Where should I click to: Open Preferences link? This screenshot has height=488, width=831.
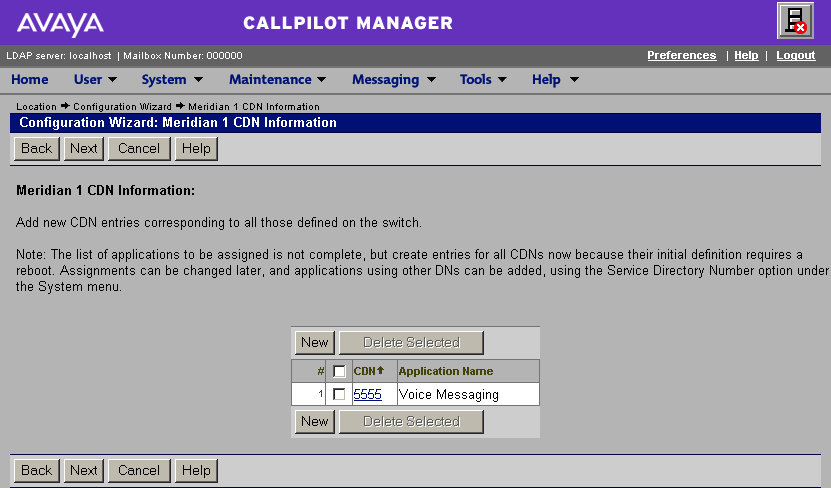(x=682, y=55)
